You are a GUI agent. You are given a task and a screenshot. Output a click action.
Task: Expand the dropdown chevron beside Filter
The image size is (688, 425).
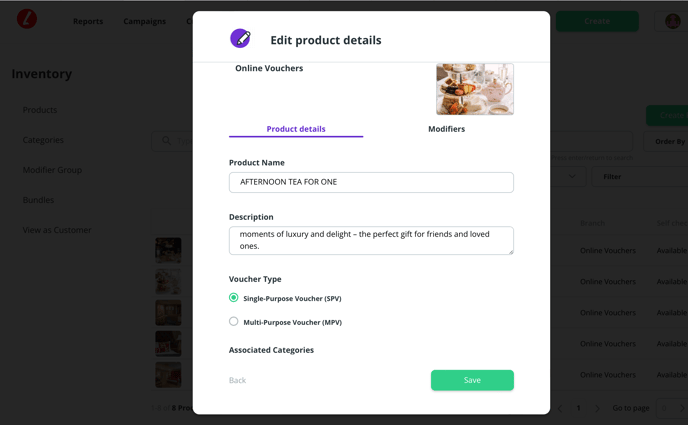572,177
